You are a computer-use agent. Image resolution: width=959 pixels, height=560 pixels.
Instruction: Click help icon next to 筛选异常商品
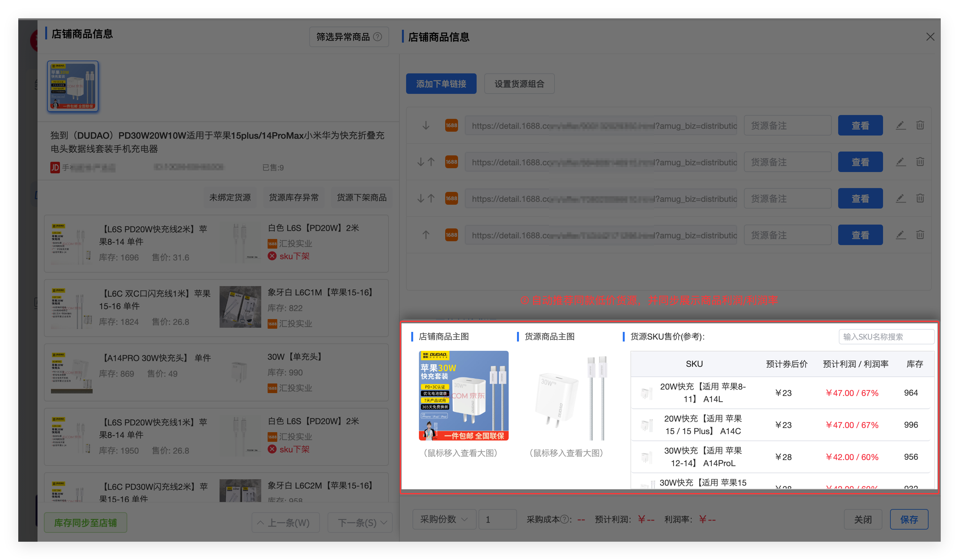378,37
